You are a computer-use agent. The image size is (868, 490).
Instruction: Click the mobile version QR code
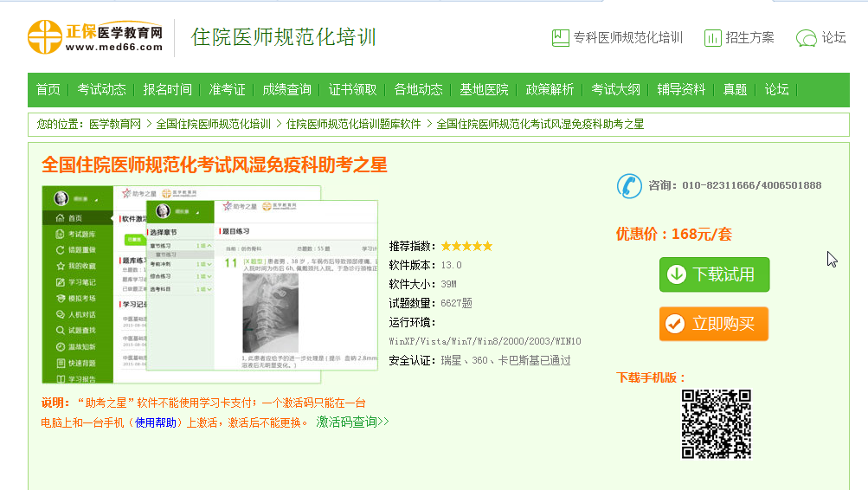coord(715,423)
